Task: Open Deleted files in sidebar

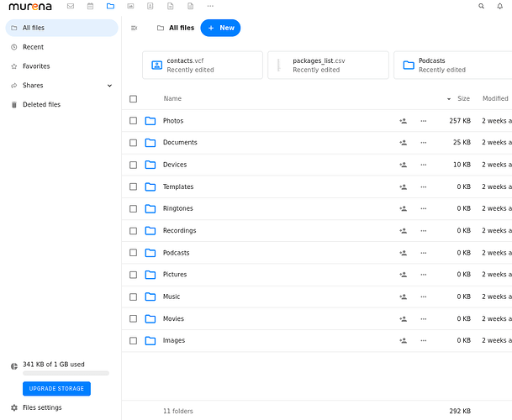Action: pos(61,105)
